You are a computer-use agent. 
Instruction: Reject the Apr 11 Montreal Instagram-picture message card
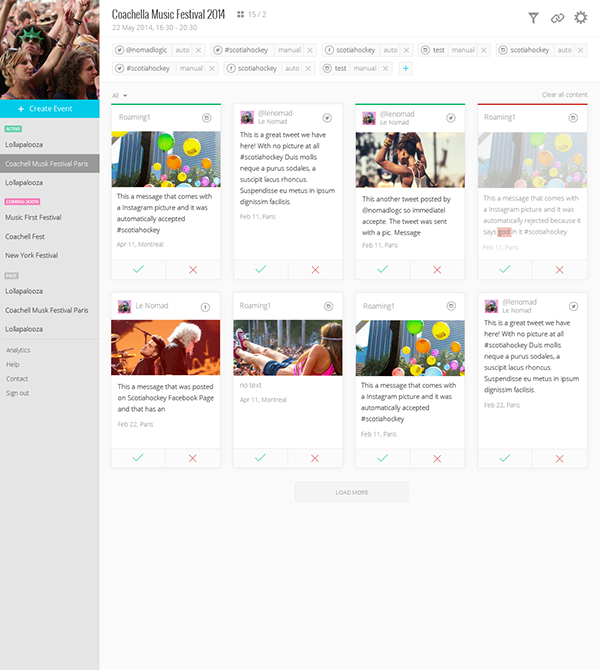(x=193, y=270)
